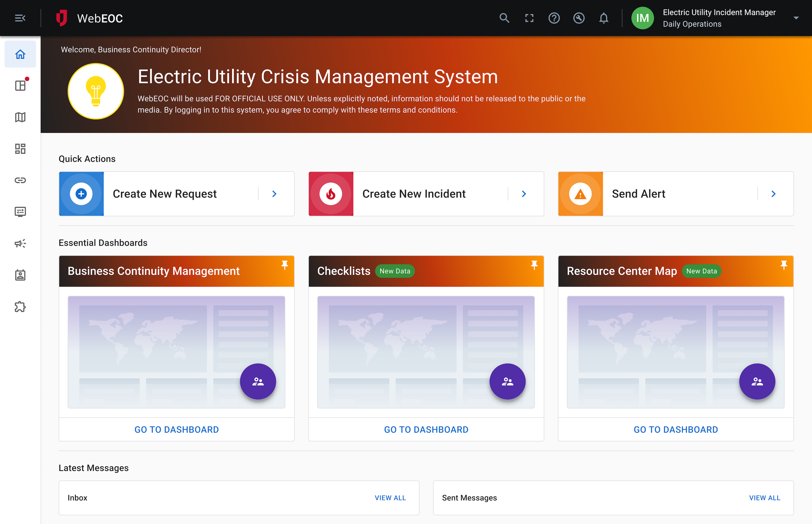Toggle fullscreen mode icon
Viewport: 812px width, 524px height.
pyautogui.click(x=529, y=18)
